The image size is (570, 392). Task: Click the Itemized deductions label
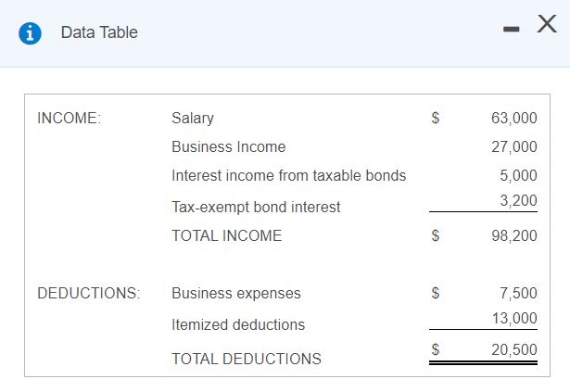coord(238,324)
